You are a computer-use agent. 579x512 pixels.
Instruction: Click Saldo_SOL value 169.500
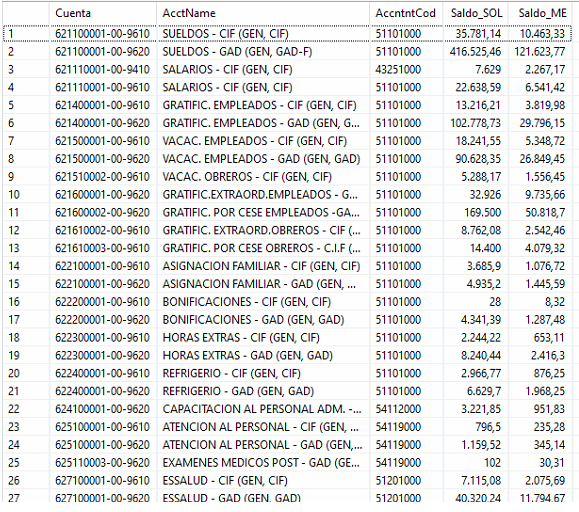click(x=476, y=212)
